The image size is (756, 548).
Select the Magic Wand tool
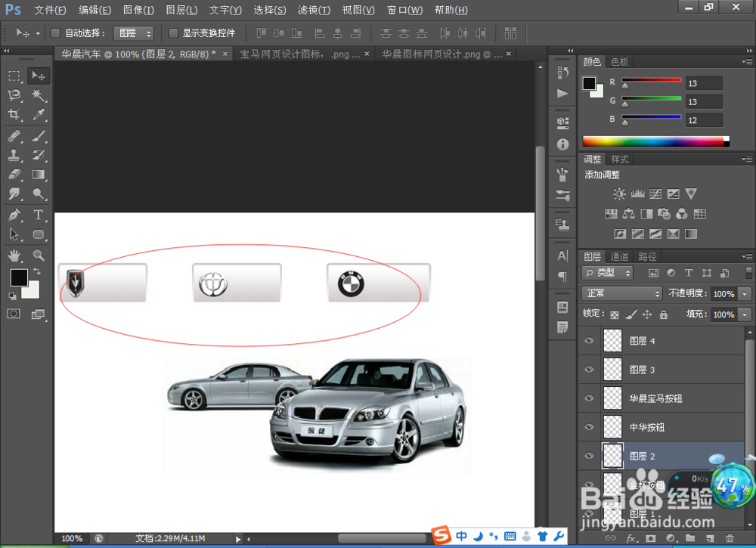(x=38, y=95)
